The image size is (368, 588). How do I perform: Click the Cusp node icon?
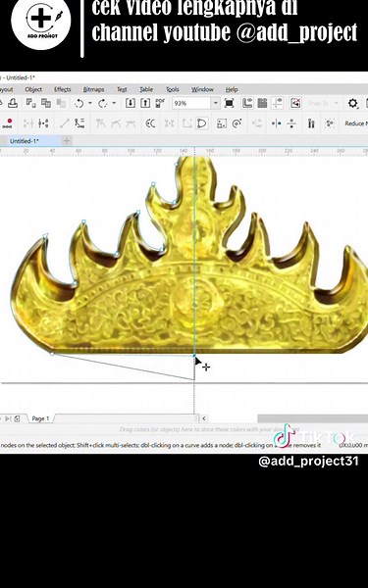click(x=100, y=123)
